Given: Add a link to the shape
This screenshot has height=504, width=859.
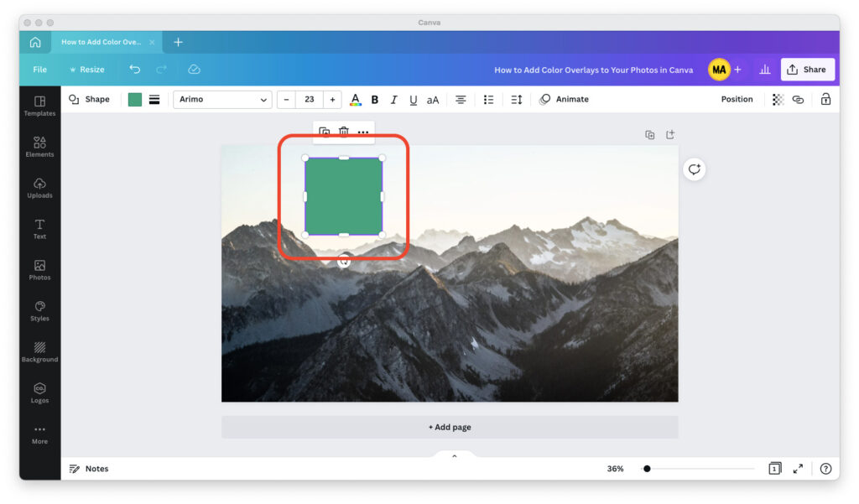Looking at the screenshot, I should click(x=799, y=99).
